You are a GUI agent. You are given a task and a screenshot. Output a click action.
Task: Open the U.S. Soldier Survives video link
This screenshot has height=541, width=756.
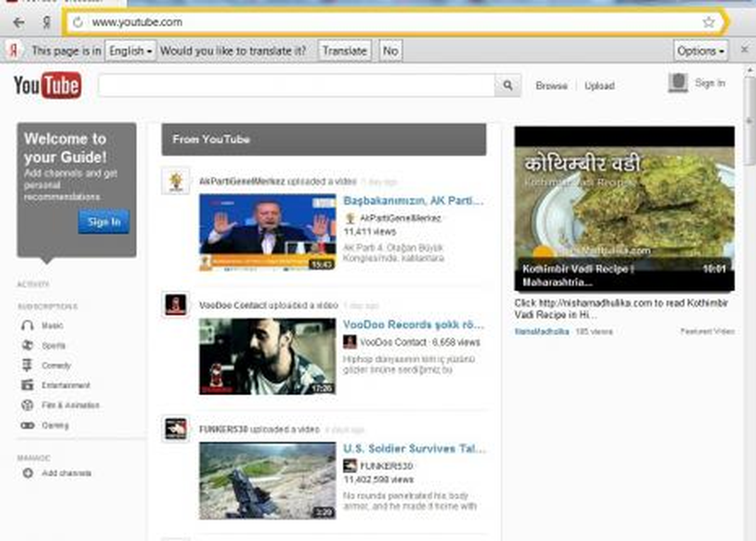point(415,449)
